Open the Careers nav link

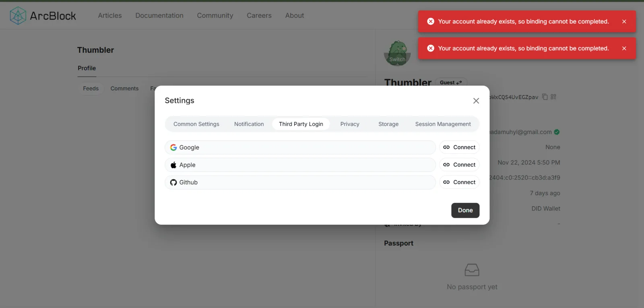pyautogui.click(x=259, y=15)
